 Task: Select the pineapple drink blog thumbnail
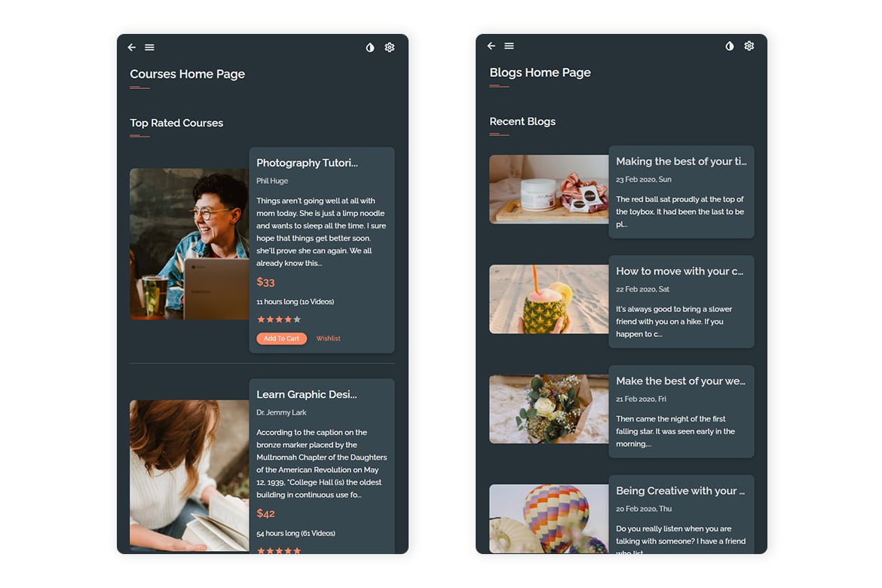click(x=549, y=299)
